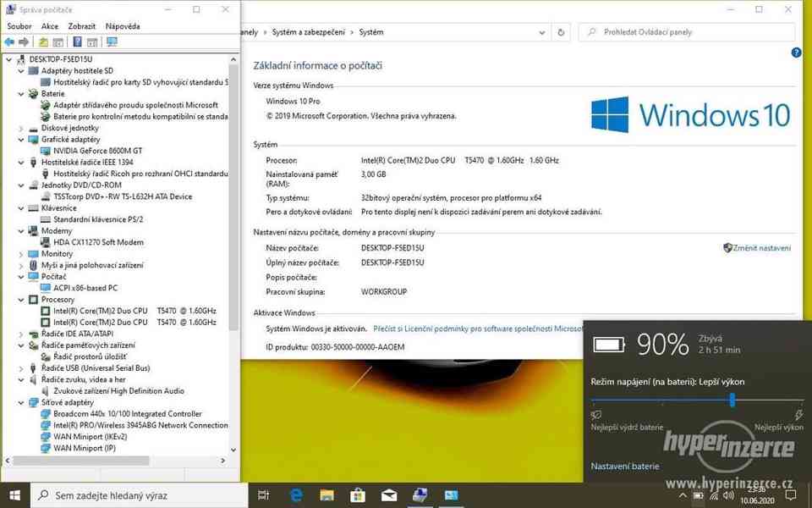Select ACPI x86-based PC entry
812x508 pixels.
[x=85, y=288]
